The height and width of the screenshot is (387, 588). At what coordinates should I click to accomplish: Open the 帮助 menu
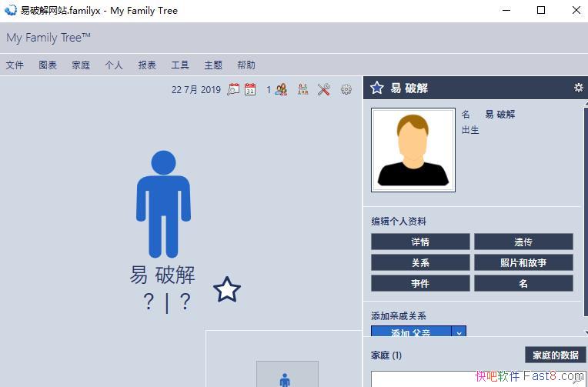(x=246, y=65)
